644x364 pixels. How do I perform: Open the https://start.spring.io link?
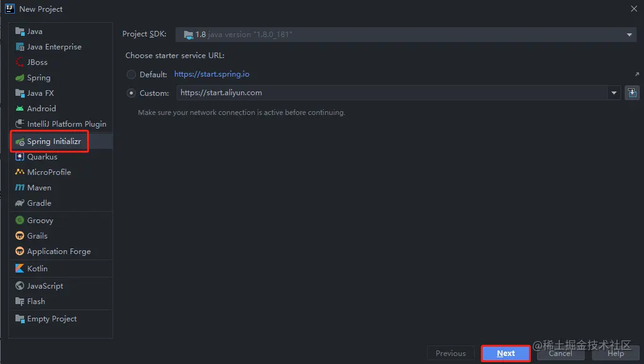tap(211, 74)
